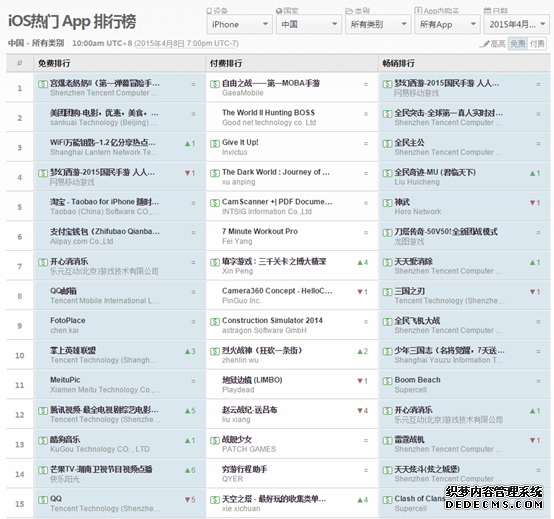This screenshot has width=554, height=519.
Task: Click the 10:00am UTC+8 timestamp text
Action: pyautogui.click(x=102, y=43)
